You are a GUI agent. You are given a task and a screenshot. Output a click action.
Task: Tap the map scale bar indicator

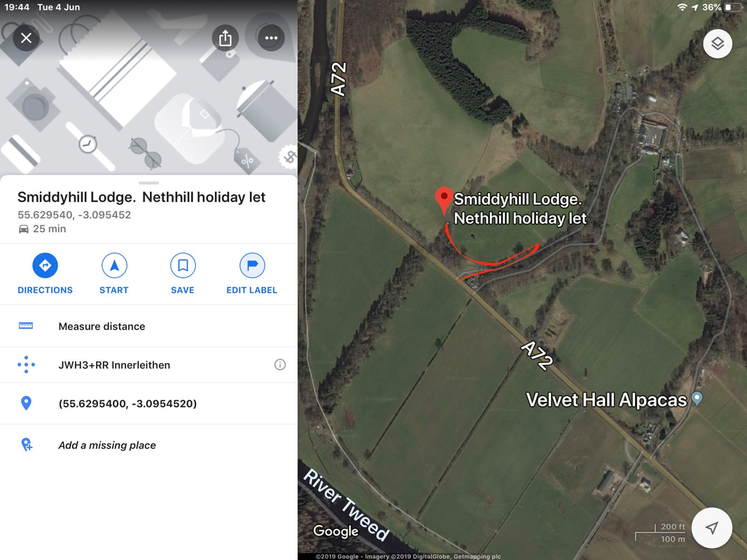(x=661, y=533)
